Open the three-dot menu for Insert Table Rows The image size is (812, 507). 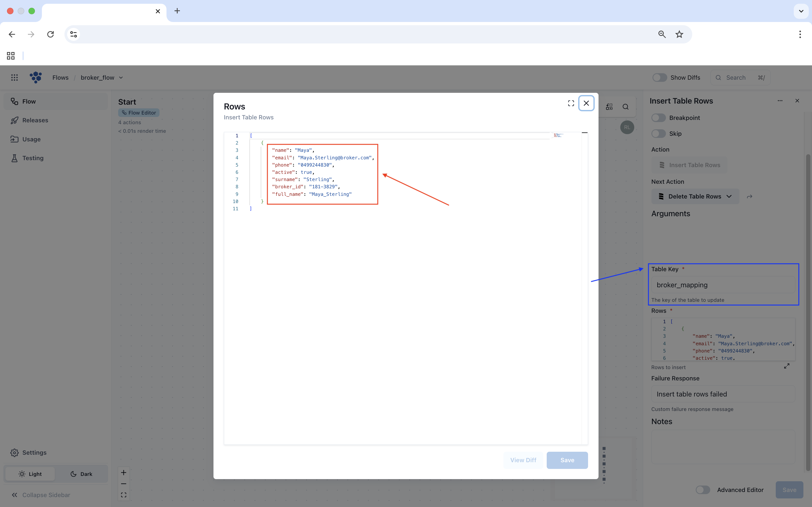pyautogui.click(x=780, y=101)
